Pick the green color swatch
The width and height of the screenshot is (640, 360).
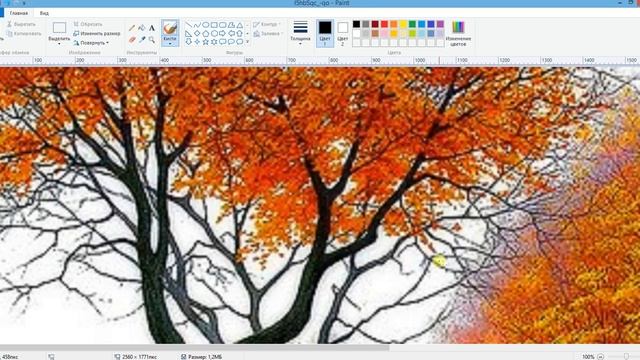pos(413,24)
